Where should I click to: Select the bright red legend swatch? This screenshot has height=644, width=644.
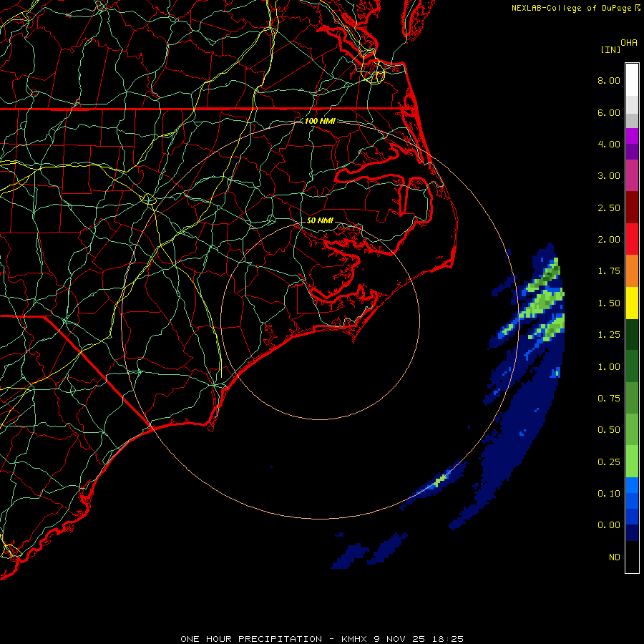[x=632, y=239]
